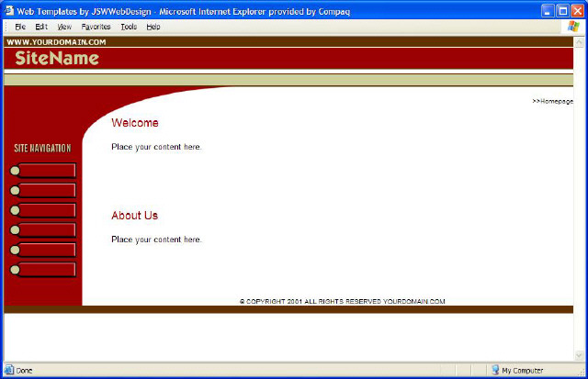
Task: Open the View menu
Action: pos(64,27)
